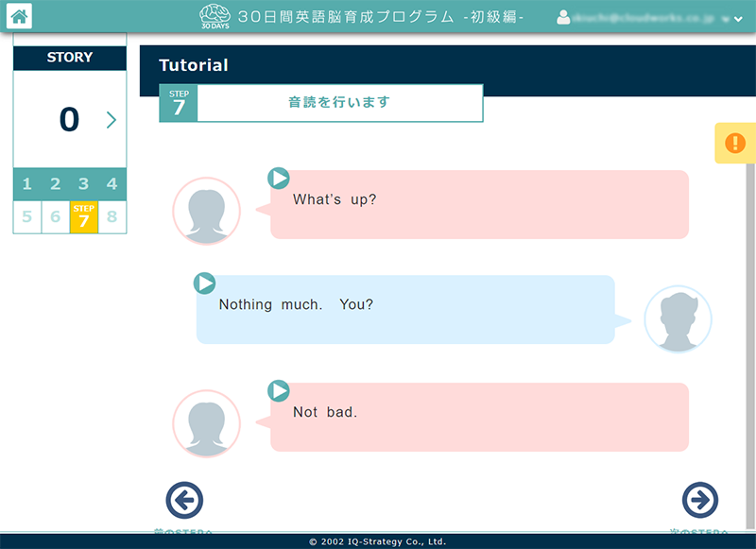Click the blue speaker avatar on right
The image size is (756, 549).
click(678, 318)
